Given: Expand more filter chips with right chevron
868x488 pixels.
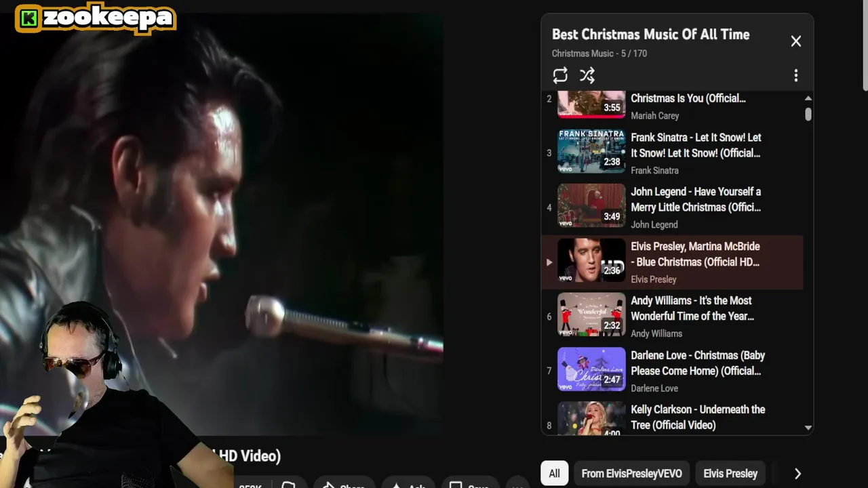Looking at the screenshot, I should pyautogui.click(x=797, y=474).
